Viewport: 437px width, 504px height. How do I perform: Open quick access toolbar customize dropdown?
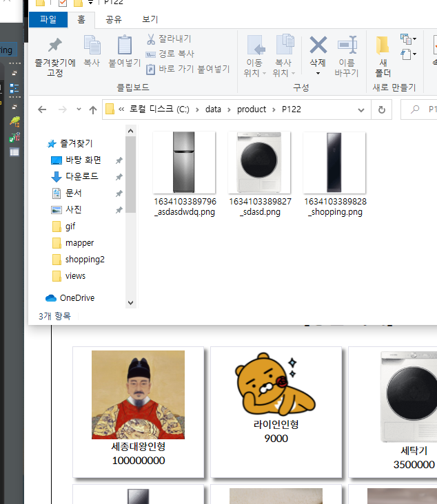91,3
